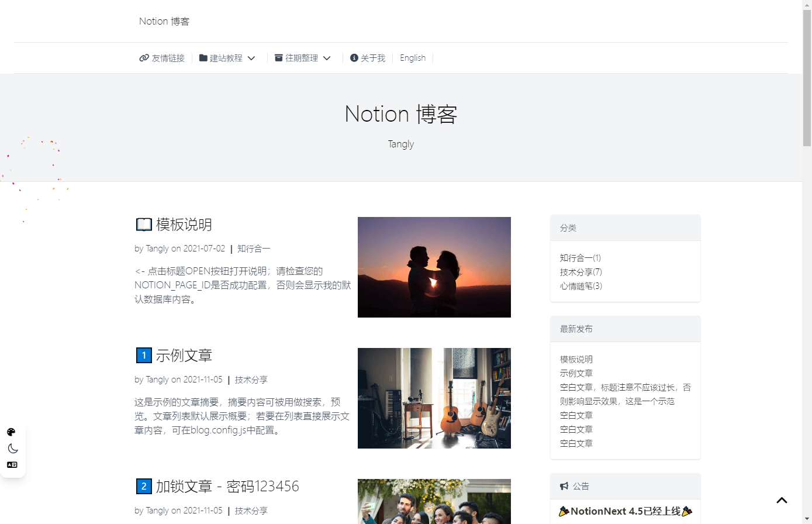
Task: Click the sunset cover image of 模板说明
Action: click(434, 267)
